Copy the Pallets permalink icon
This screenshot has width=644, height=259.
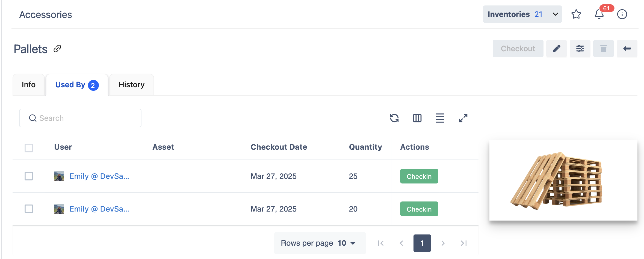tap(57, 49)
